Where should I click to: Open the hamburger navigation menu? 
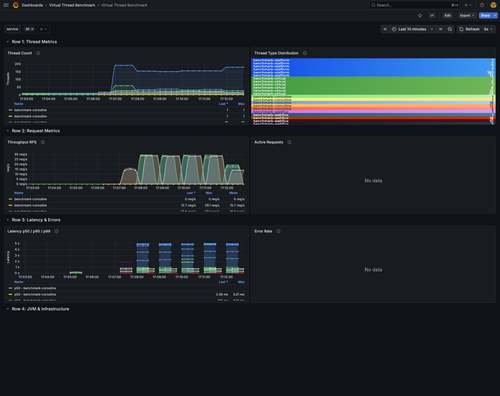(6, 5)
